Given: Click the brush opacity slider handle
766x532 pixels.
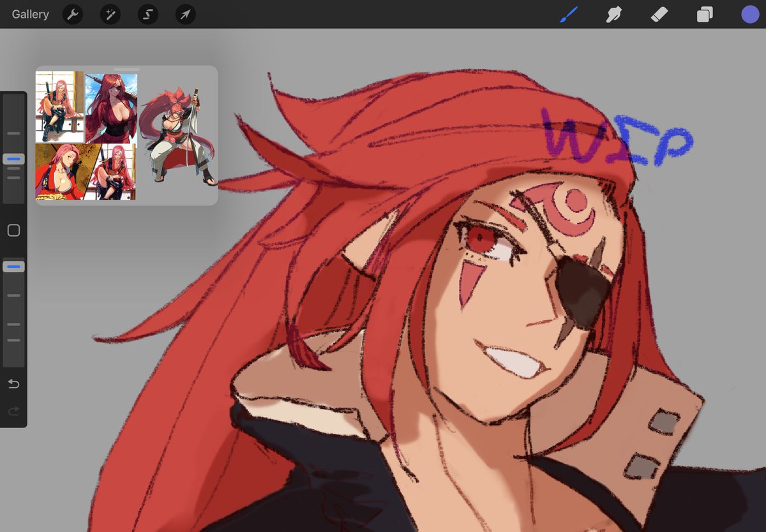Looking at the screenshot, I should (x=13, y=267).
